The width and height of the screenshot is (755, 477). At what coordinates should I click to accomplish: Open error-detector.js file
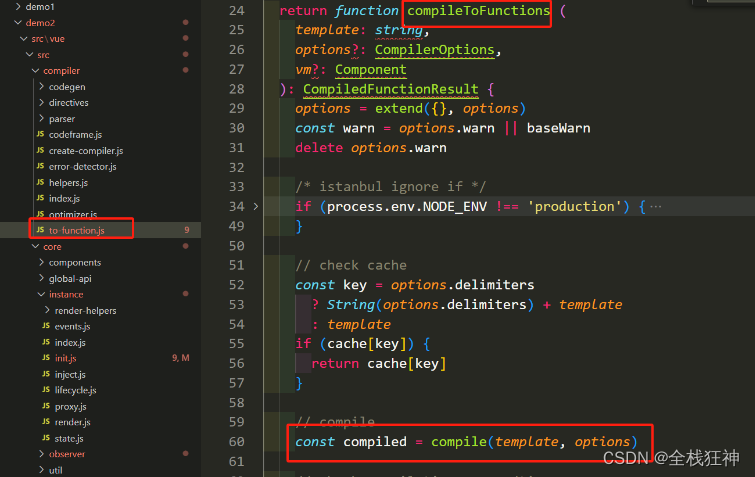pos(82,167)
